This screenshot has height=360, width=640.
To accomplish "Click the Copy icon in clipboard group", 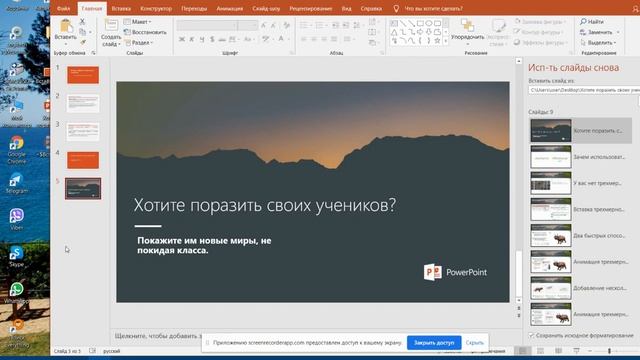I will pos(82,31).
